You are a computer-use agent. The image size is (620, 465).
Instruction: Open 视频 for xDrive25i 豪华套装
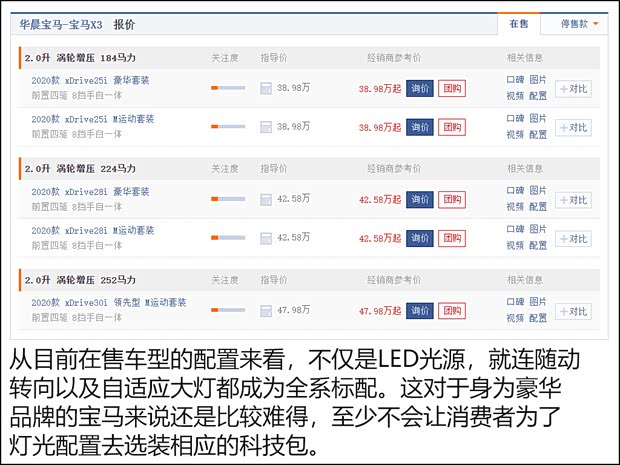pyautogui.click(x=515, y=96)
